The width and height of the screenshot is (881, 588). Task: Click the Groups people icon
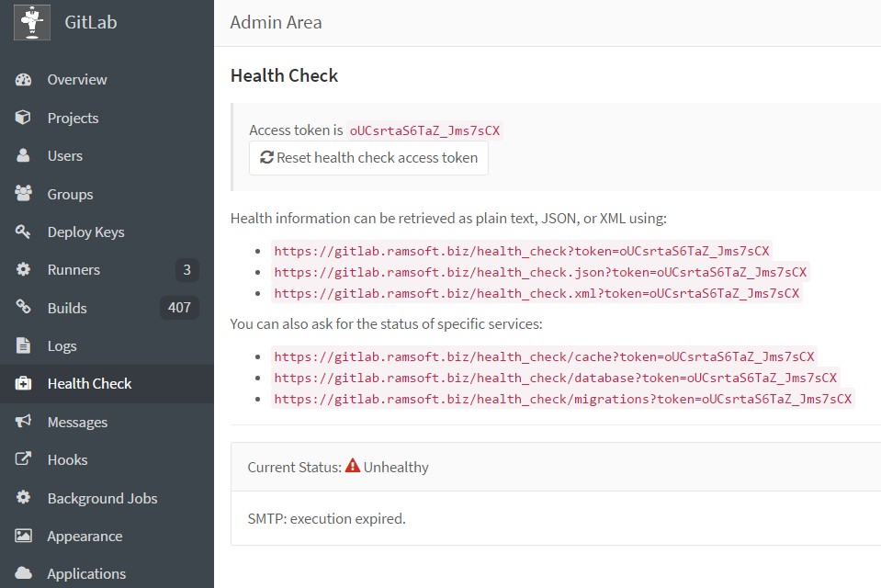24,194
